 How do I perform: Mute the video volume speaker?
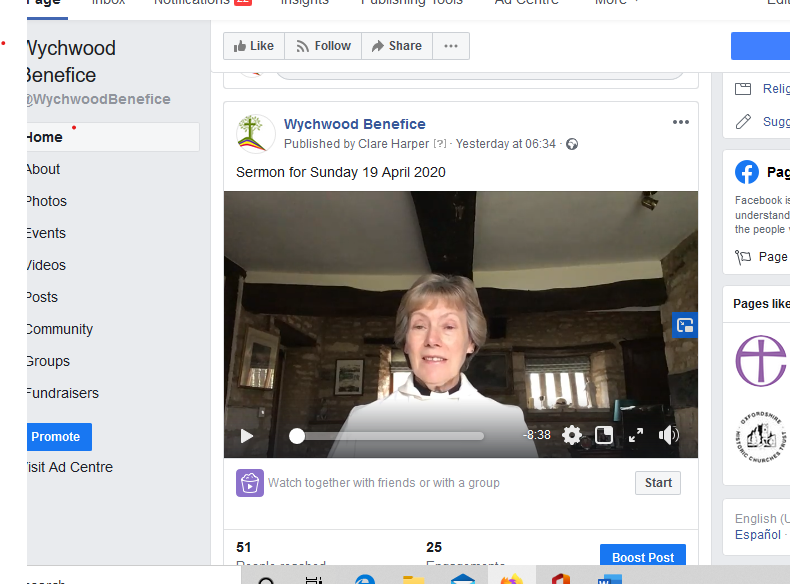[x=669, y=435]
